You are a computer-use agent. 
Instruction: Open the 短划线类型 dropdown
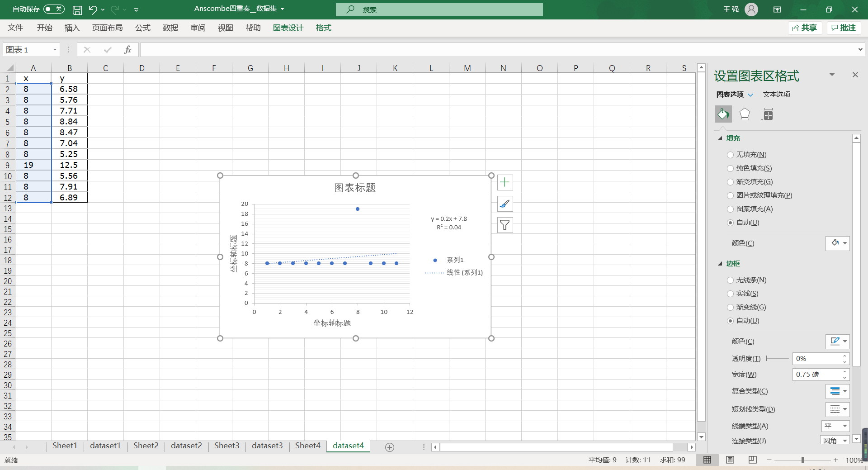coord(838,409)
